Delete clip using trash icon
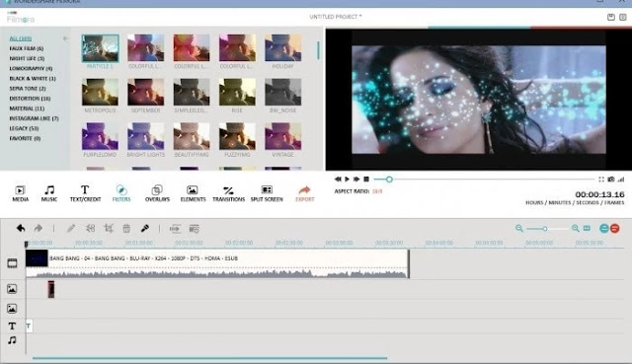This screenshot has width=632, height=364. click(x=126, y=228)
